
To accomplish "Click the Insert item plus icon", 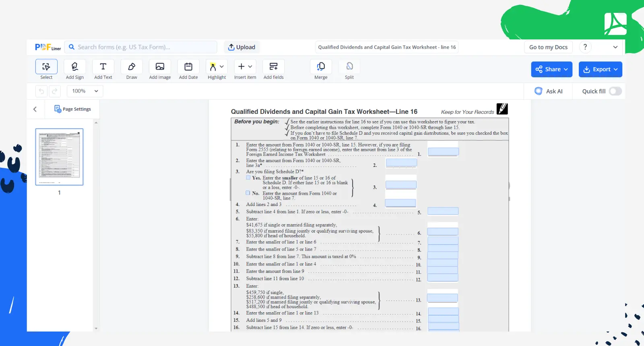I will point(241,66).
